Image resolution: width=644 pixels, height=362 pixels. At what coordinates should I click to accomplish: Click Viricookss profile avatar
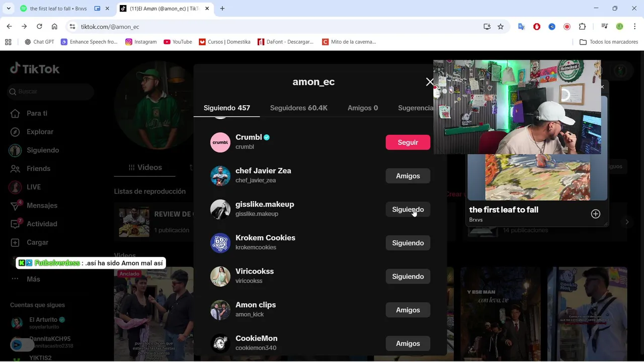220,277
